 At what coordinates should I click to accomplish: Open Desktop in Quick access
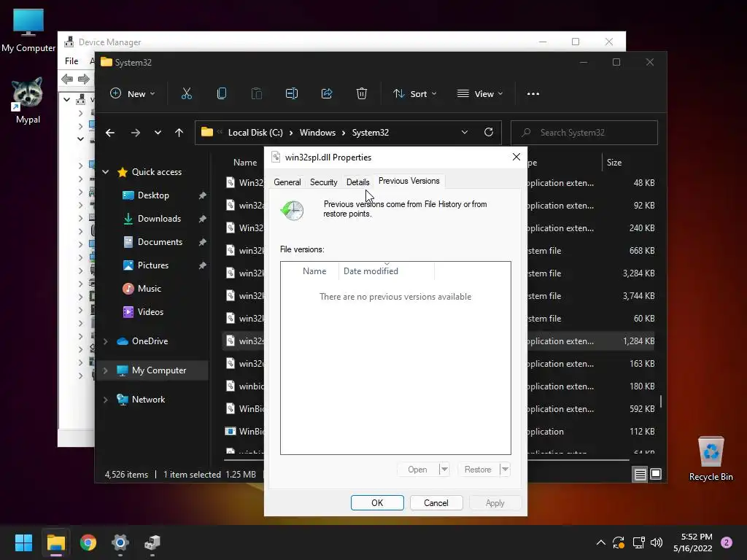tap(153, 195)
